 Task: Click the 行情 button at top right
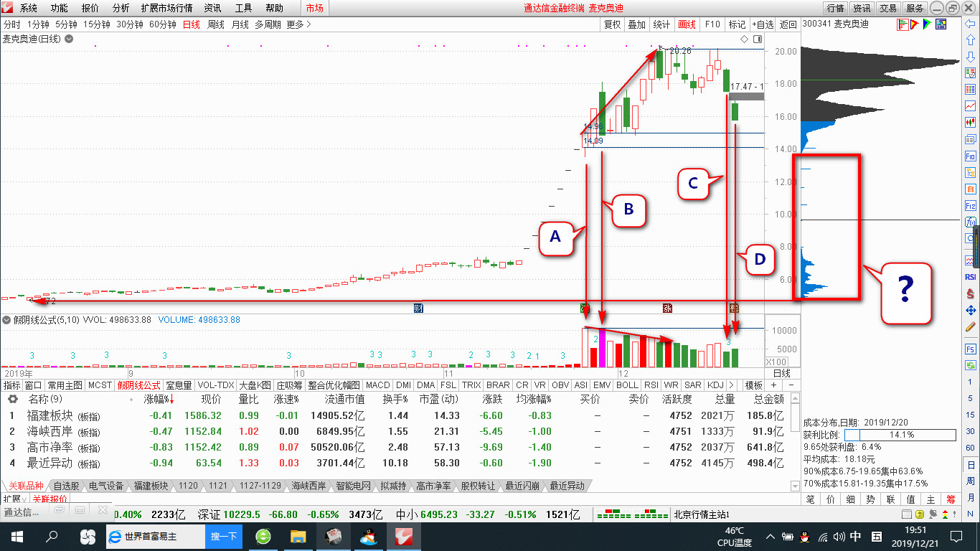click(835, 8)
